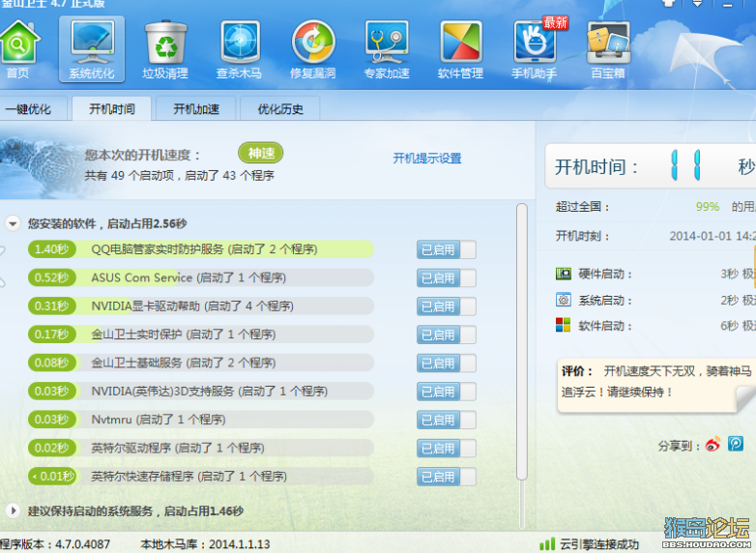Open 开机提示设置 link
756x553 pixels.
427,159
